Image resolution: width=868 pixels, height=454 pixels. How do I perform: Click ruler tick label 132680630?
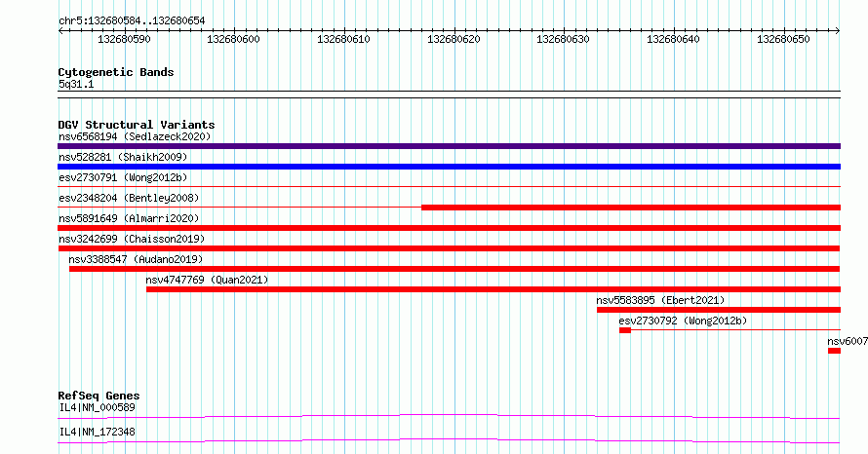pos(563,39)
